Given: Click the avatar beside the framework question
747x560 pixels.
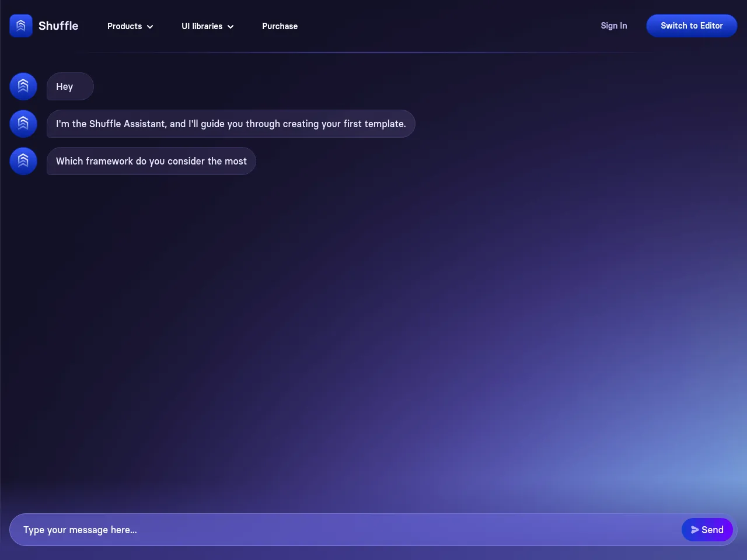Looking at the screenshot, I should click(x=23, y=161).
